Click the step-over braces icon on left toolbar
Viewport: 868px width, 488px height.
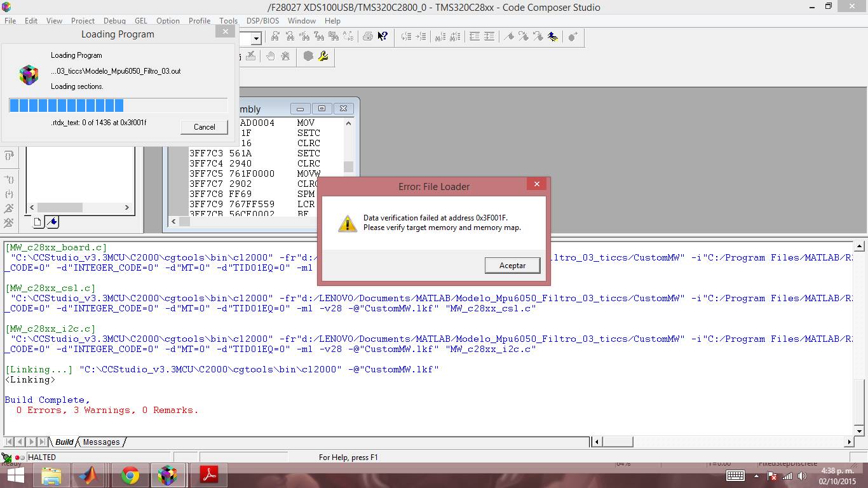coord(9,156)
